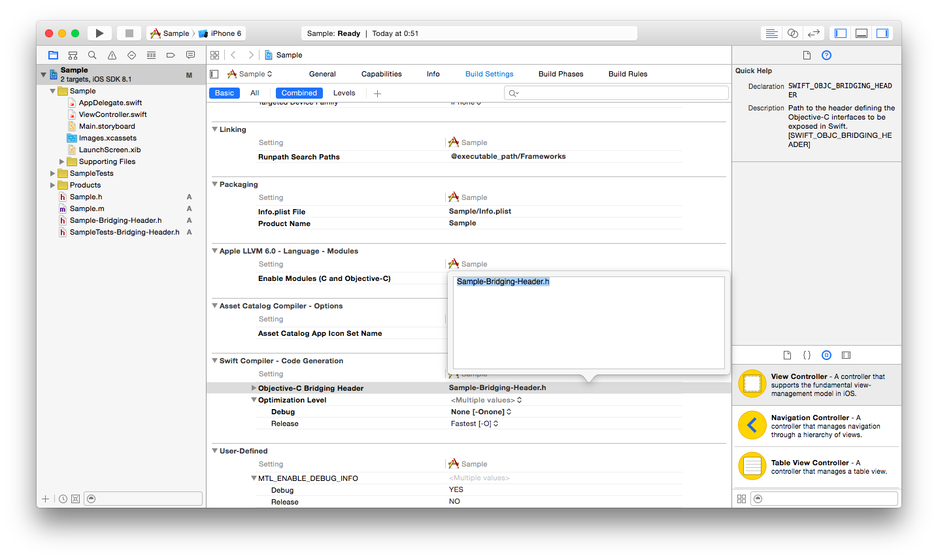
Task: Collapse the Packaging section
Action: pyautogui.click(x=214, y=184)
